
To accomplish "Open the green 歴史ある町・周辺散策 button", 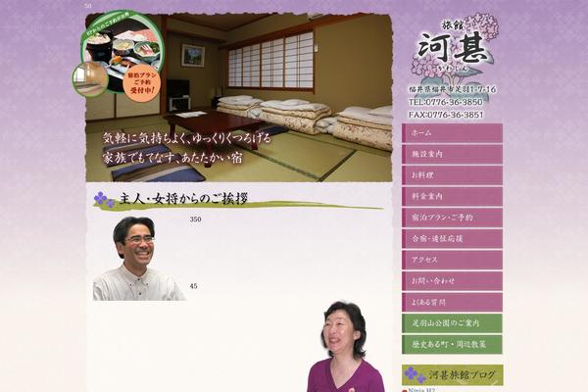I will pyautogui.click(x=452, y=344).
